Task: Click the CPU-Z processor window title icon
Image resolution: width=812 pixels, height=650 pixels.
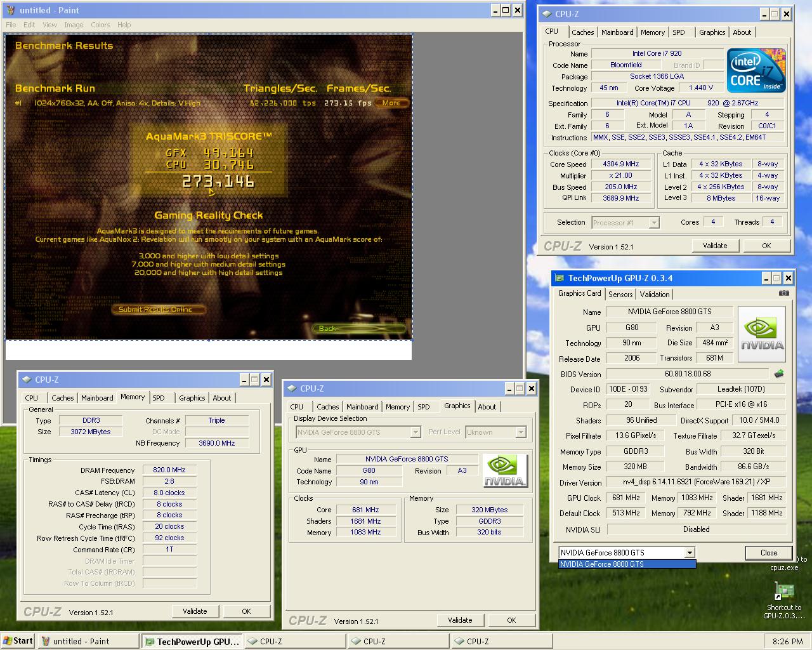Action: click(547, 14)
